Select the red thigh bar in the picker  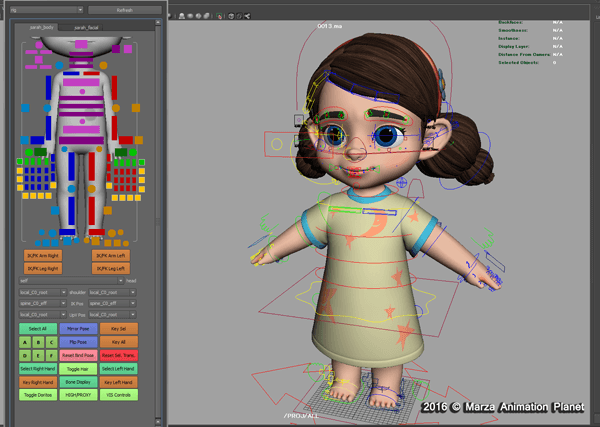click(91, 166)
